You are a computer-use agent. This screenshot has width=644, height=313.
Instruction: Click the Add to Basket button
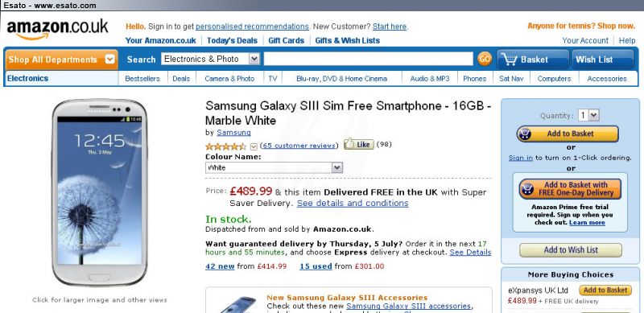point(568,134)
